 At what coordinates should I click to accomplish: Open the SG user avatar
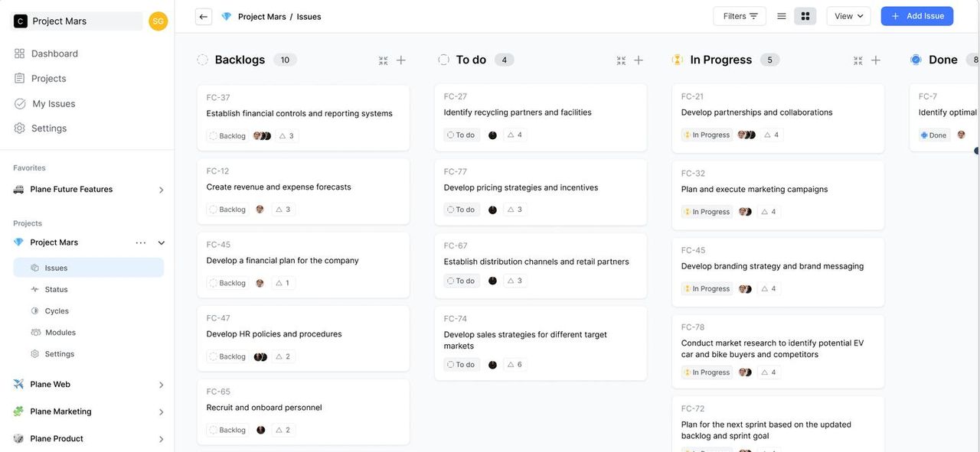(x=158, y=21)
